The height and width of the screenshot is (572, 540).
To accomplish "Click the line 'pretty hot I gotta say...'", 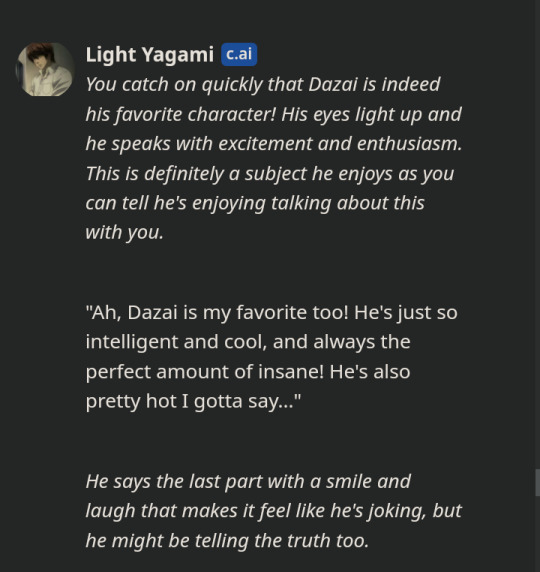I will 193,401.
